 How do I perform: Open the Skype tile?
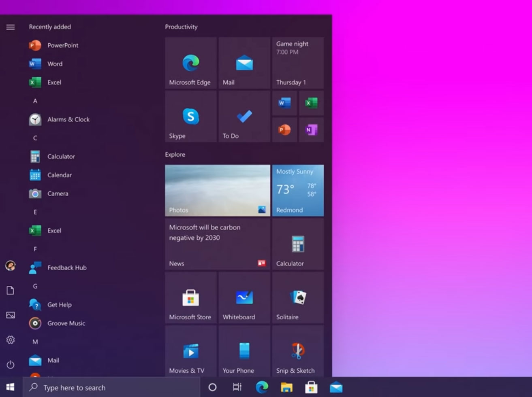191,117
